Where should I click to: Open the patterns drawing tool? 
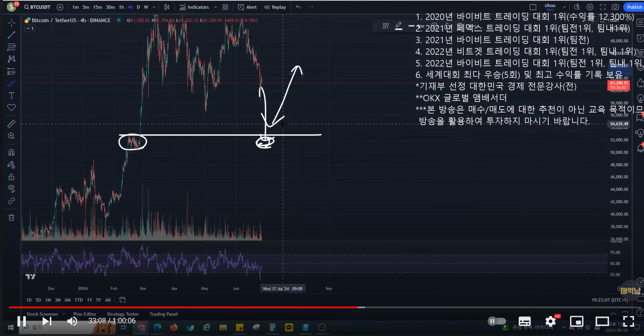tap(11, 59)
